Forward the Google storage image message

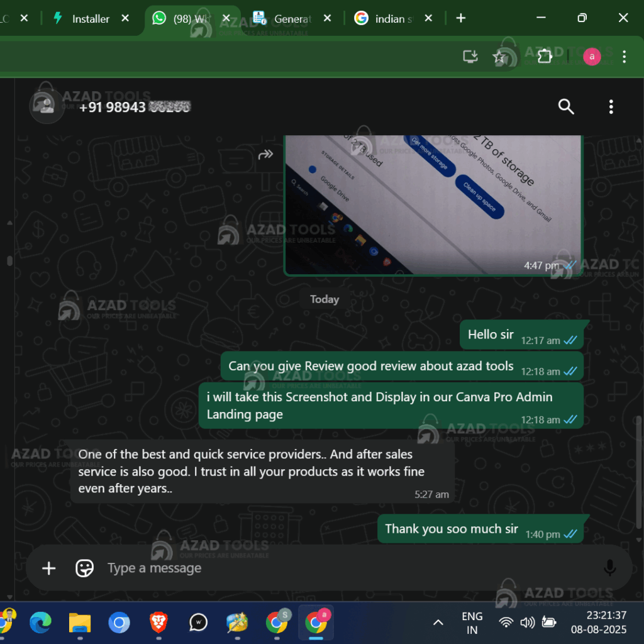[265, 155]
